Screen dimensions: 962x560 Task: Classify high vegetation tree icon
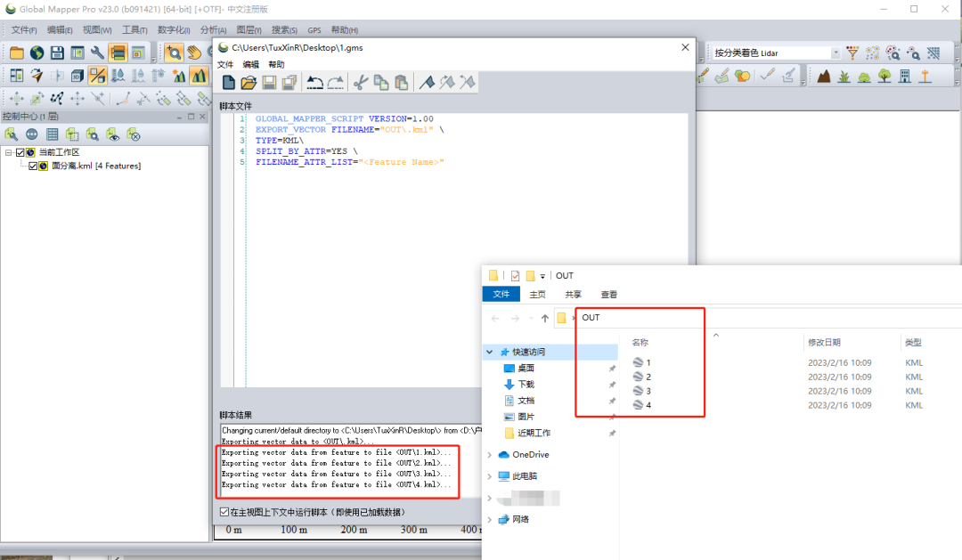885,76
